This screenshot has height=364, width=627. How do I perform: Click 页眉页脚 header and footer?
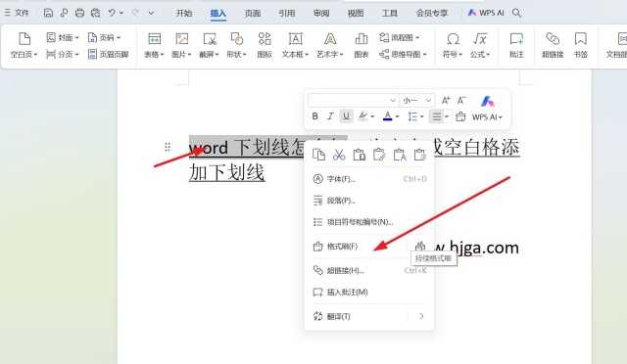click(109, 54)
